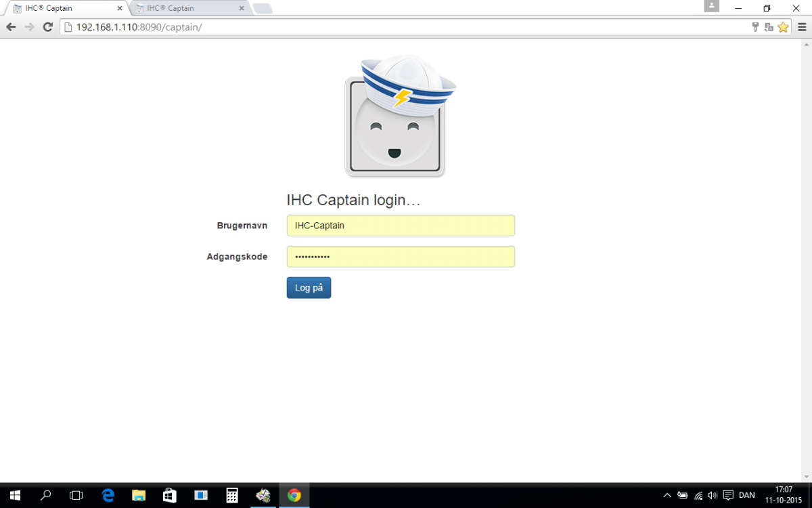The width and height of the screenshot is (812, 508).
Task: Click the Brugernavn label
Action: click(x=242, y=226)
